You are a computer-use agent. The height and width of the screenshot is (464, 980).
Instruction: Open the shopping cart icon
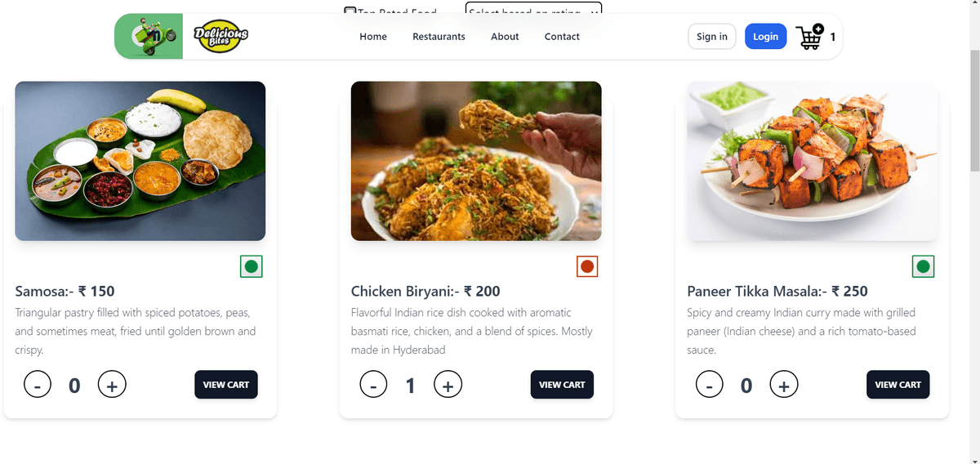click(x=810, y=37)
